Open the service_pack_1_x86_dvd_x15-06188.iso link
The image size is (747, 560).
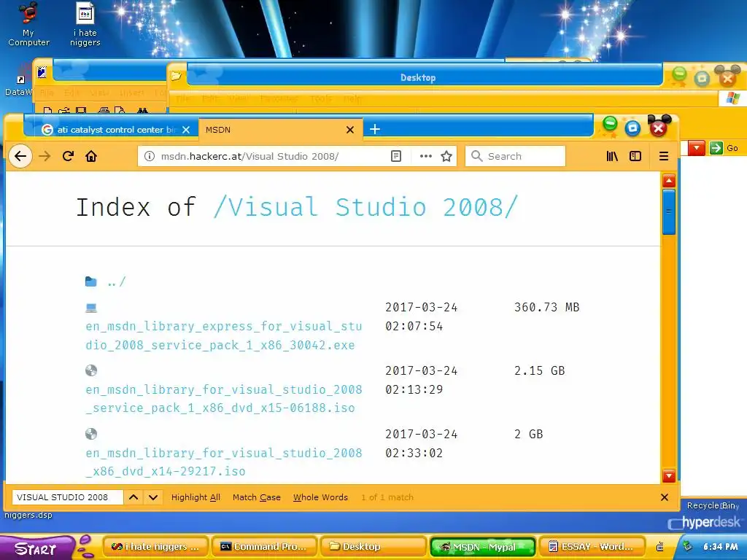(223, 399)
